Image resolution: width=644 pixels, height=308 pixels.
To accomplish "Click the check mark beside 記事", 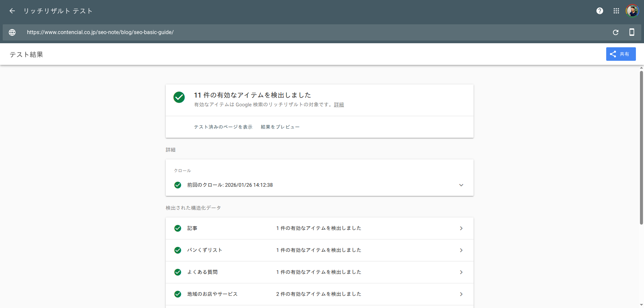I will click(x=178, y=228).
